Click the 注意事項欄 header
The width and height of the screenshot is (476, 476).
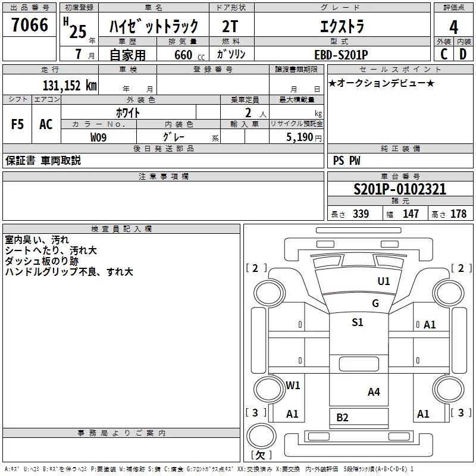[x=163, y=176]
